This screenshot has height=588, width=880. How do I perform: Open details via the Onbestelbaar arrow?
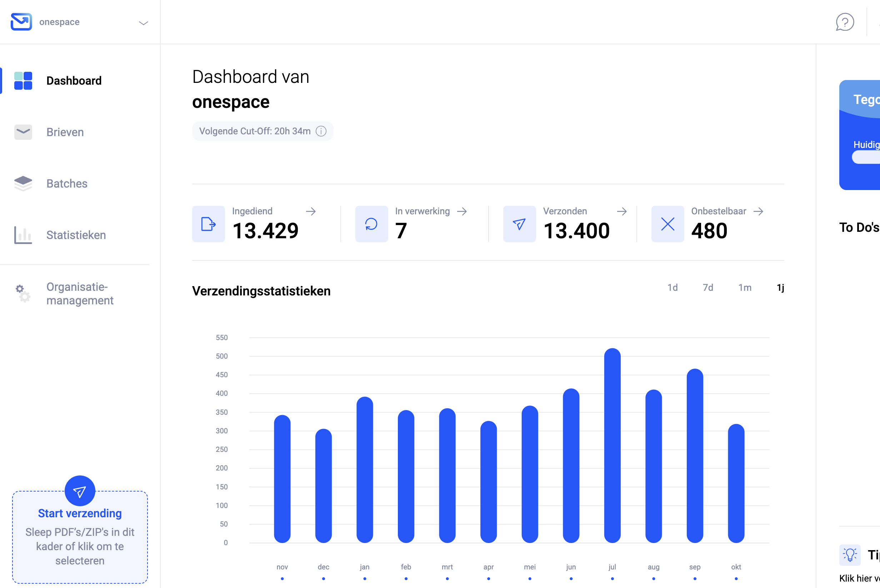coord(759,211)
